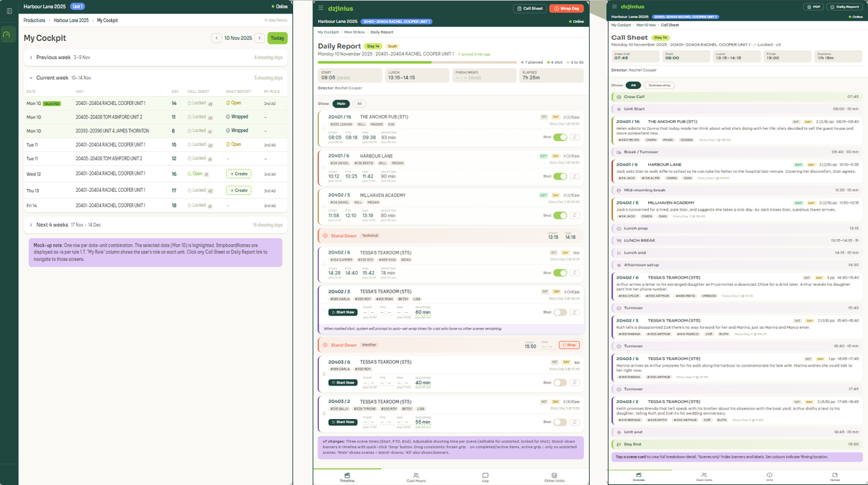Image resolution: width=868 pixels, height=485 pixels.
Task: Jump to Today in My Cockpit
Action: pyautogui.click(x=277, y=38)
